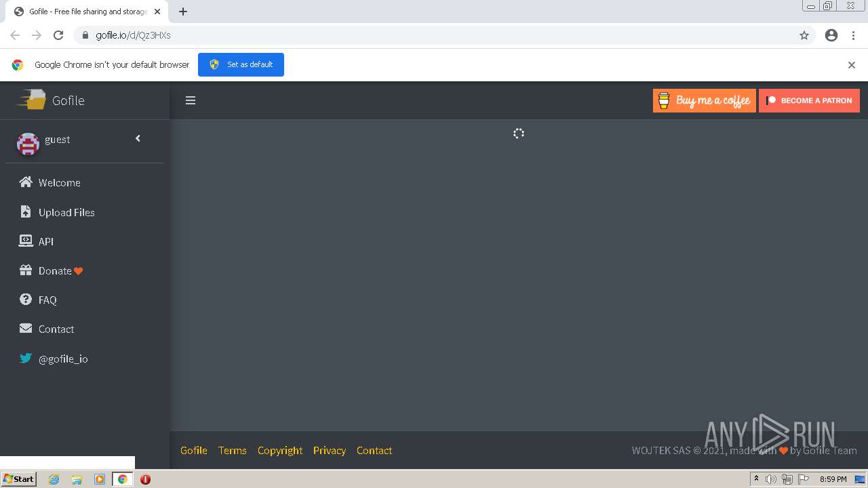Viewport: 868px width, 488px height.
Task: Click the 8:59 PM taskbar clock
Action: [x=833, y=479]
